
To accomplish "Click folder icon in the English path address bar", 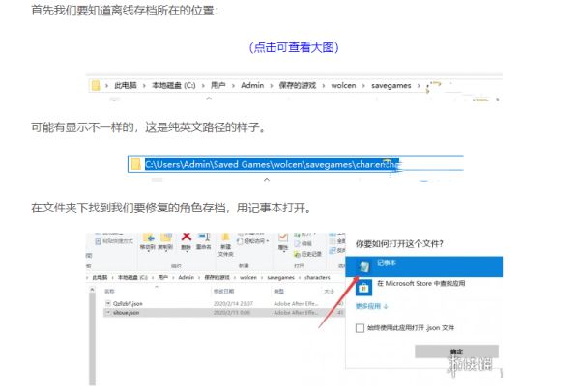I will coord(135,164).
